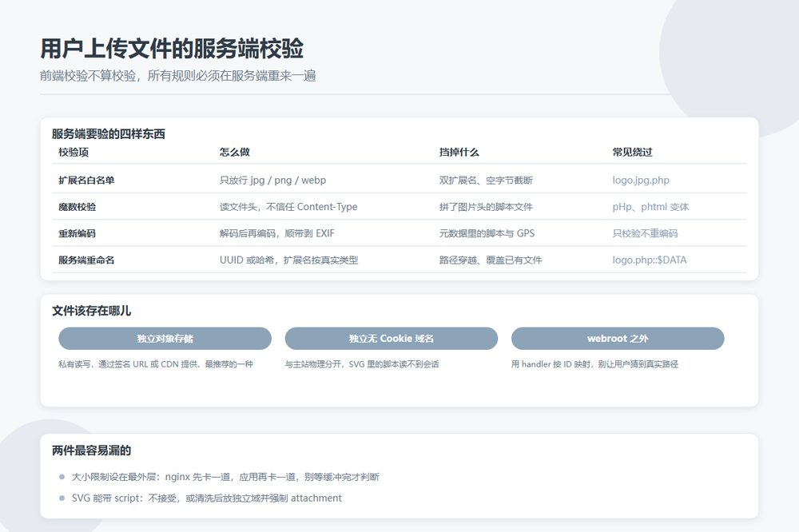
Task: Click the cell 双扩展名、空字节截断
Action: 486,180
